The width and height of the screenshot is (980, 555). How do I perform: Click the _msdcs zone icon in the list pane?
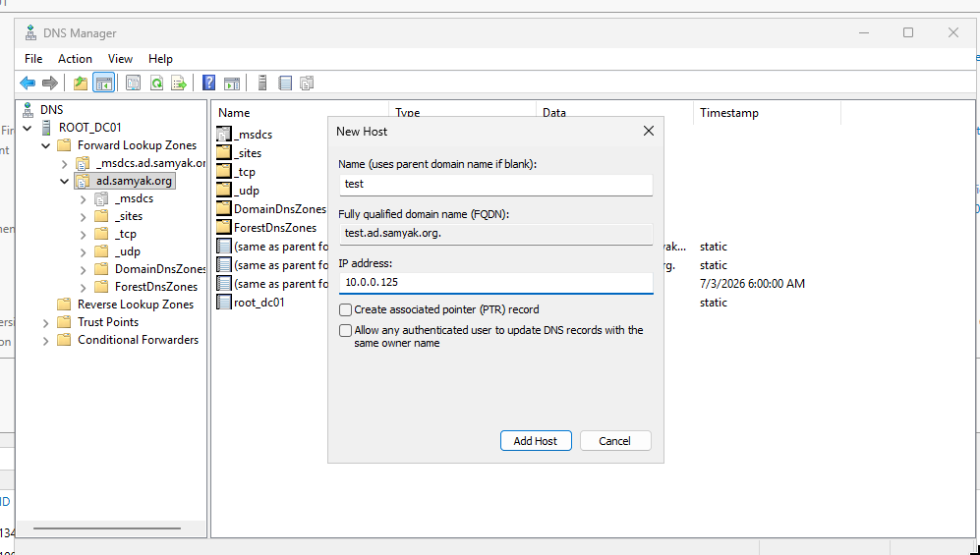[x=224, y=134]
